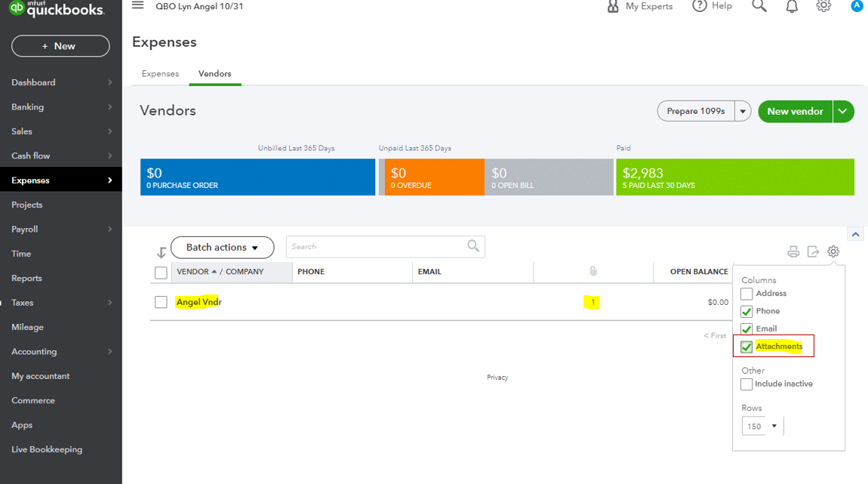
Task: Switch to the Expenses tab
Action: (x=161, y=74)
